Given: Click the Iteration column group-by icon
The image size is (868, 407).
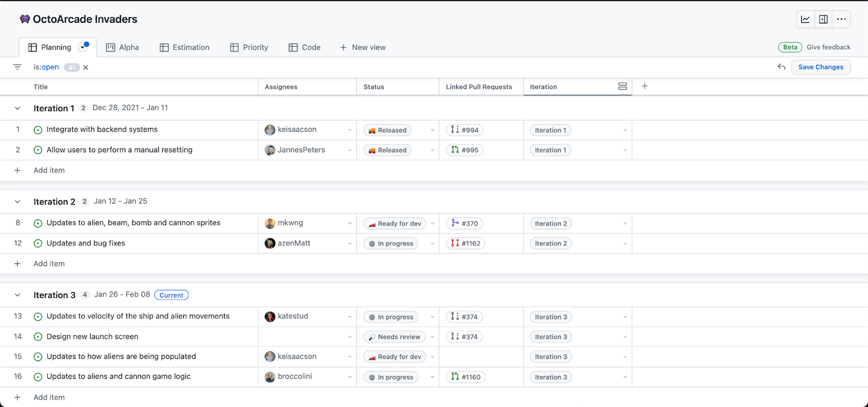Looking at the screenshot, I should (x=622, y=87).
